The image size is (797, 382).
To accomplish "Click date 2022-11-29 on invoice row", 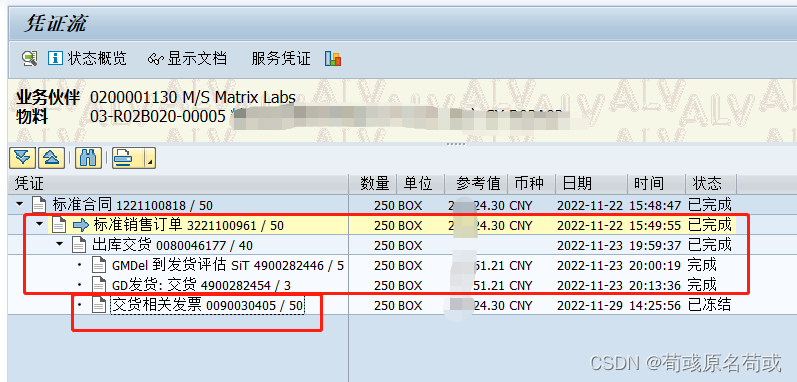I will (x=591, y=305).
